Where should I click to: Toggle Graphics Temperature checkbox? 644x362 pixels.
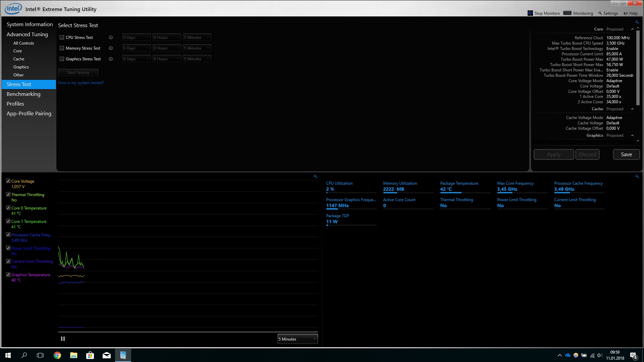coord(8,275)
